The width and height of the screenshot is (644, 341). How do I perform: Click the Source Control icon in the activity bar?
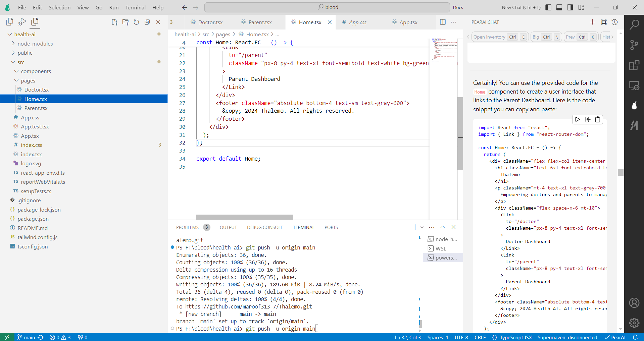pos(634,45)
